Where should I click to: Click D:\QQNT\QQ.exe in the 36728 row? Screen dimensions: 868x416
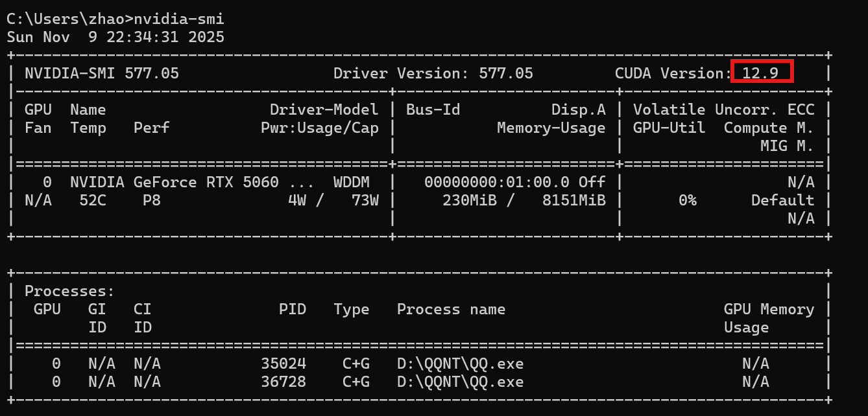click(x=461, y=382)
